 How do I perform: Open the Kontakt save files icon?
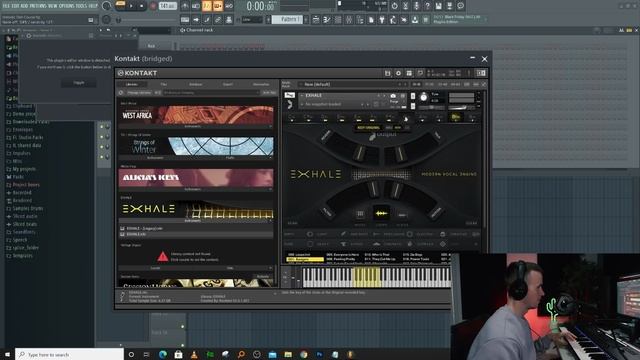[x=387, y=73]
